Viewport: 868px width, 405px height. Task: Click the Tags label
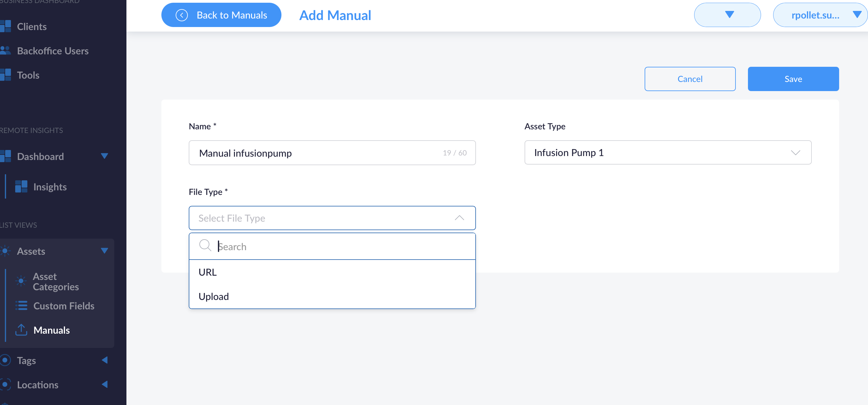click(x=27, y=360)
